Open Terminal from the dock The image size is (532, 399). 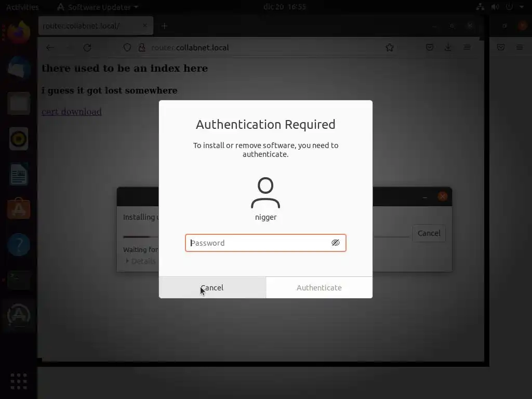(x=19, y=280)
